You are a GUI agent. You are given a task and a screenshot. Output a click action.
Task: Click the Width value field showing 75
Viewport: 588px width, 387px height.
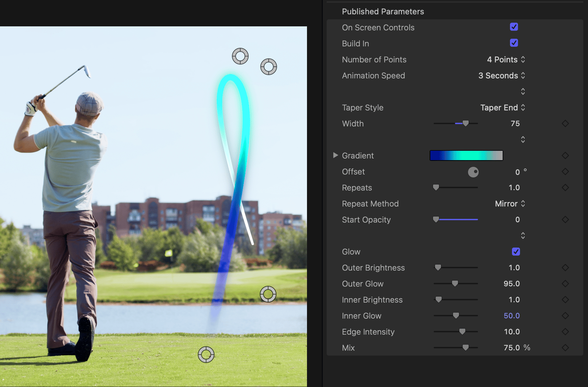click(x=515, y=124)
